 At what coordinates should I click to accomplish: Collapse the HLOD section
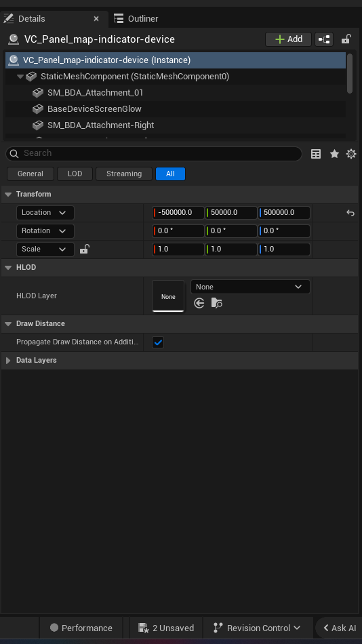(8, 267)
